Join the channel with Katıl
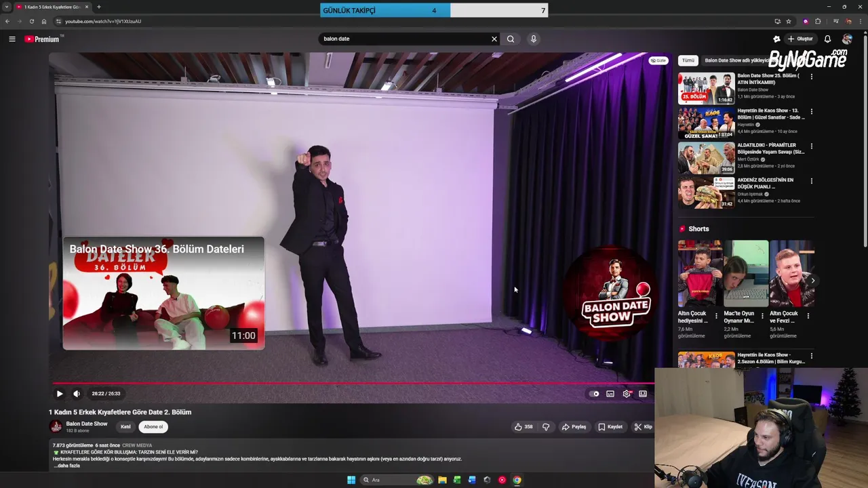This screenshot has height=488, width=868. pos(125,427)
